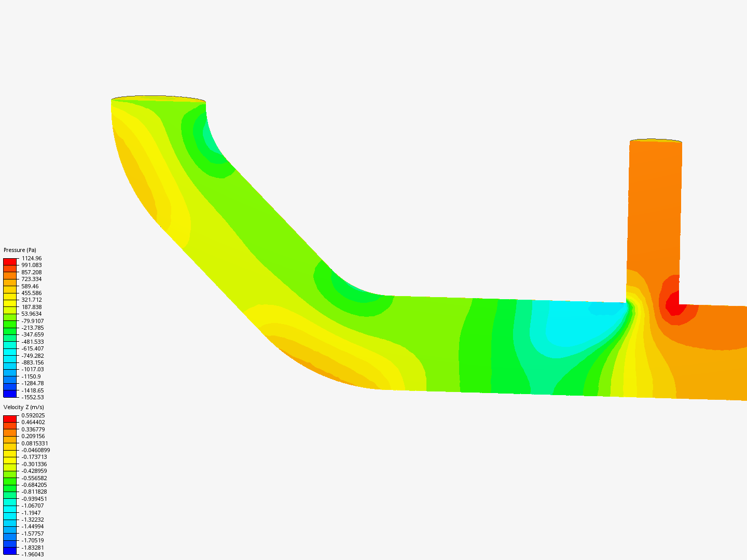Click the Velocity Z value -0.556582
Image resolution: width=747 pixels, height=560 pixels.
pos(34,478)
